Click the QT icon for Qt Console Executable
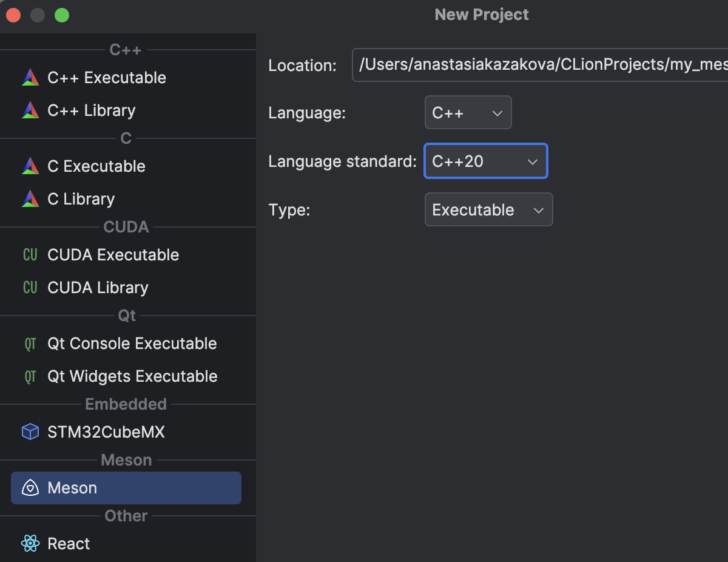This screenshot has height=562, width=728. (30, 344)
